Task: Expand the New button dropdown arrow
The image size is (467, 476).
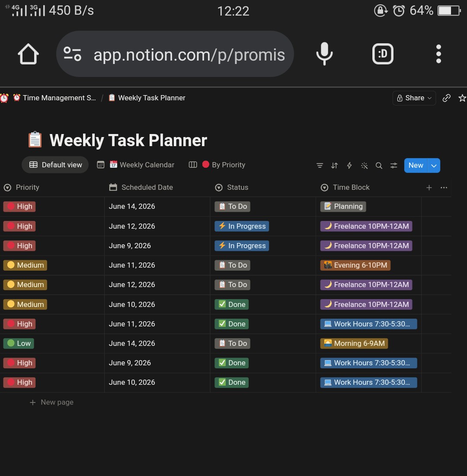Action: pos(434,166)
